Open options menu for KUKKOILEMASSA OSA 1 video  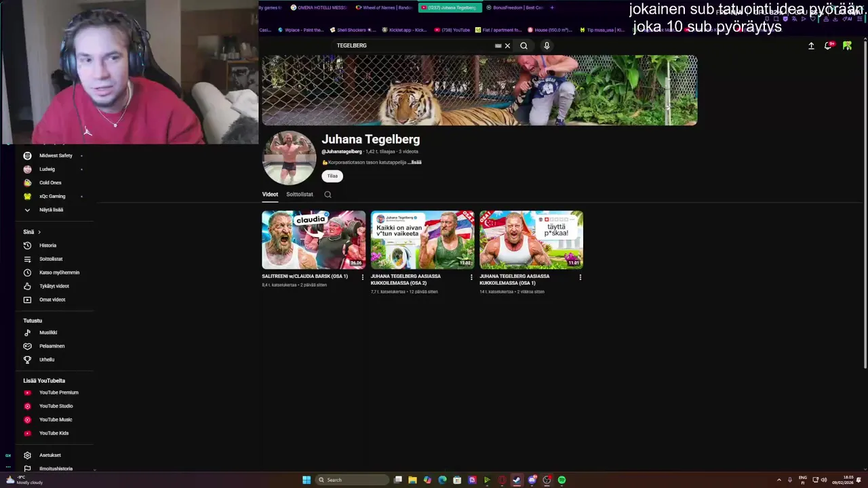click(x=580, y=277)
